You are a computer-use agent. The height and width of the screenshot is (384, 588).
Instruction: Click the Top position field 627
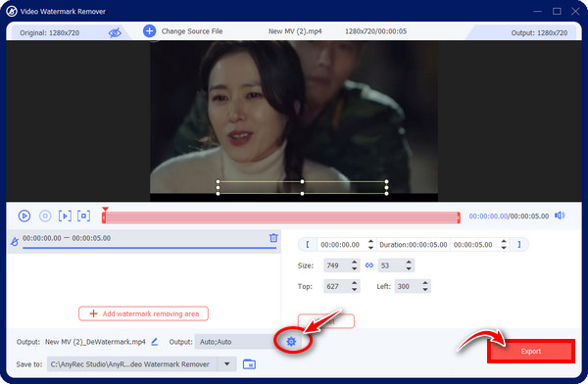[x=336, y=286]
